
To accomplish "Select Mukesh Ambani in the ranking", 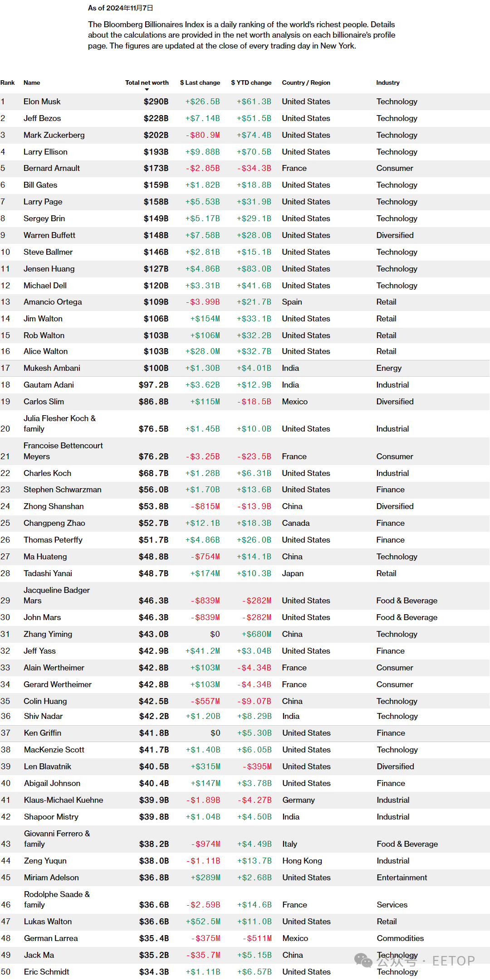I will tap(52, 368).
